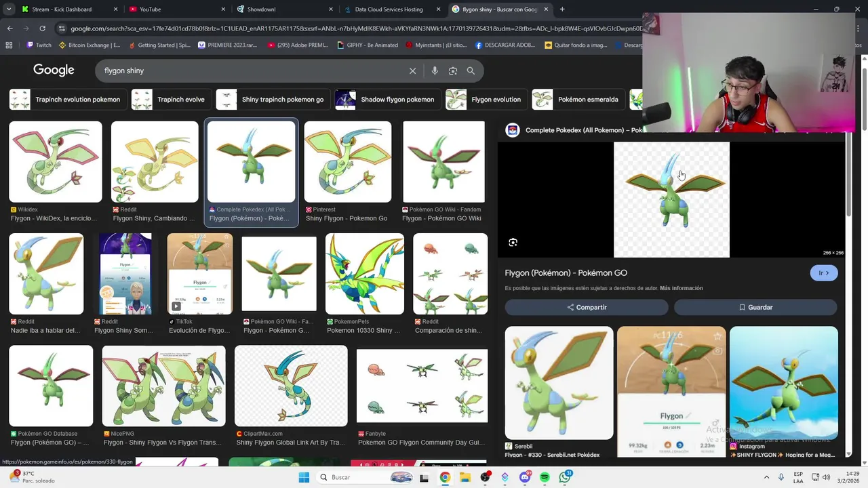Clear the search box with the X icon
The image size is (868, 488).
click(x=412, y=70)
